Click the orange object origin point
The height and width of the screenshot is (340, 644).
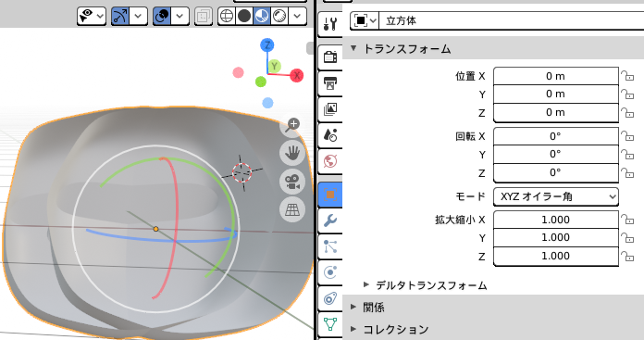[x=155, y=229]
